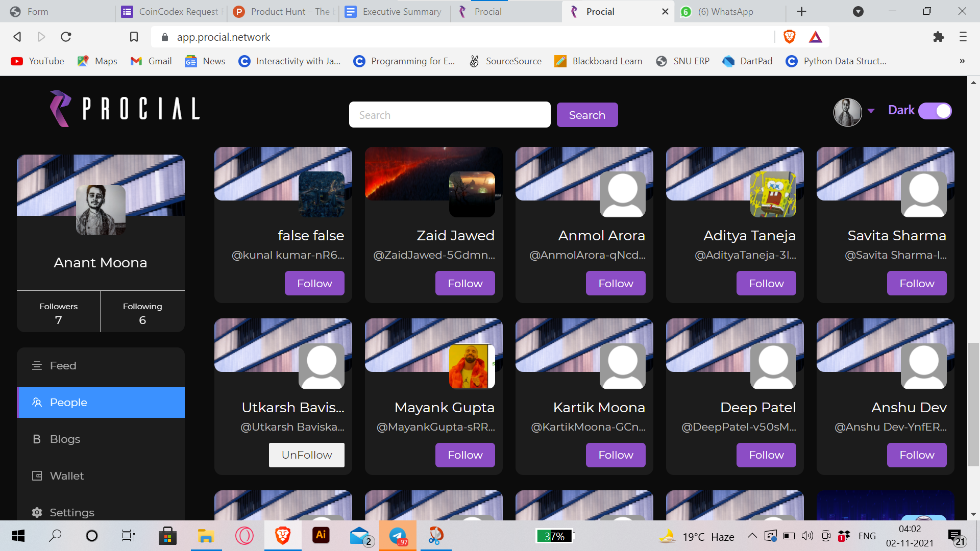Show hidden system tray icons
The width and height of the screenshot is (980, 551).
[752, 536]
